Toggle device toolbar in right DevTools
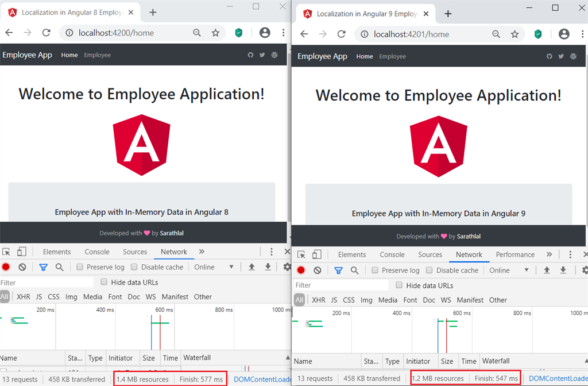This screenshot has height=386, width=588. (317, 254)
